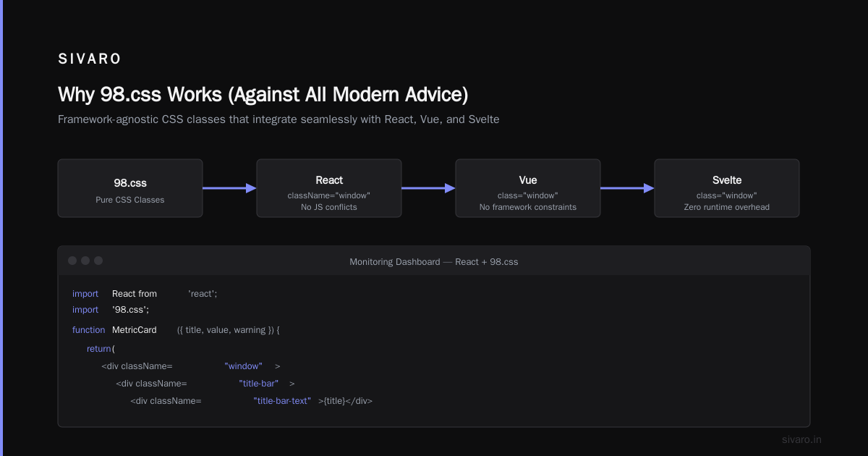Click the MetricCard function name

click(x=135, y=330)
